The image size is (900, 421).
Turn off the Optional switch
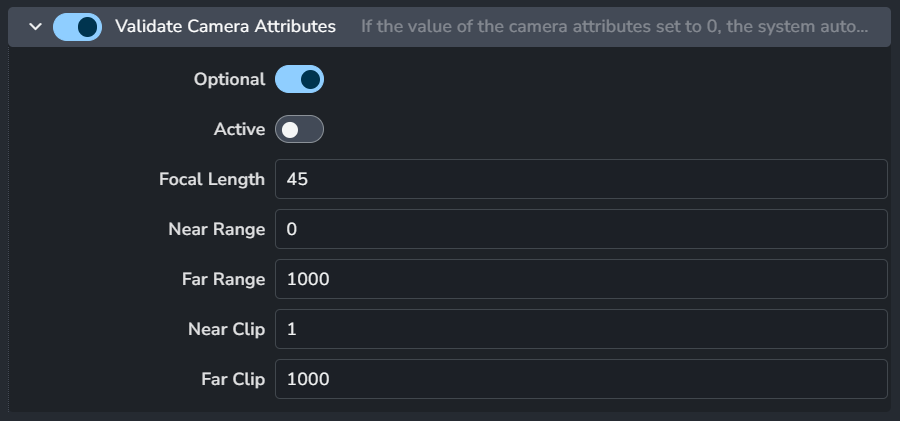(300, 79)
